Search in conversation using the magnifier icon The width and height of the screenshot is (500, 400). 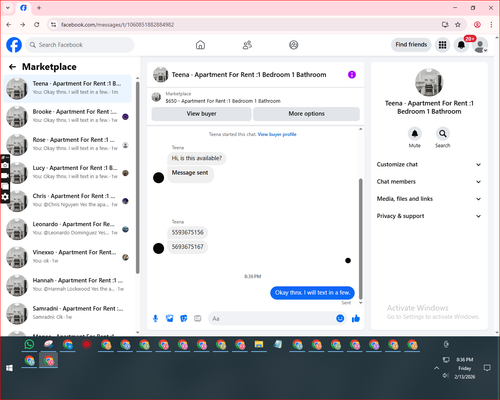pos(443,134)
